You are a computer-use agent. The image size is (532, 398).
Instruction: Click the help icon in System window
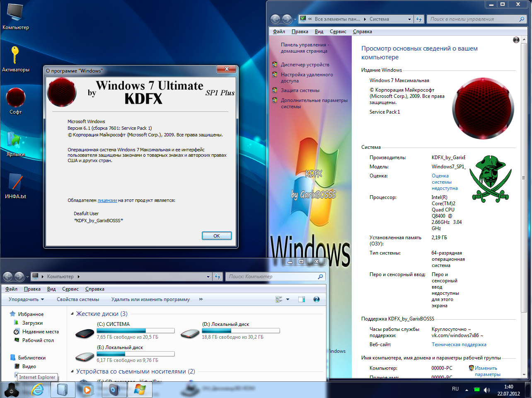coord(516,40)
